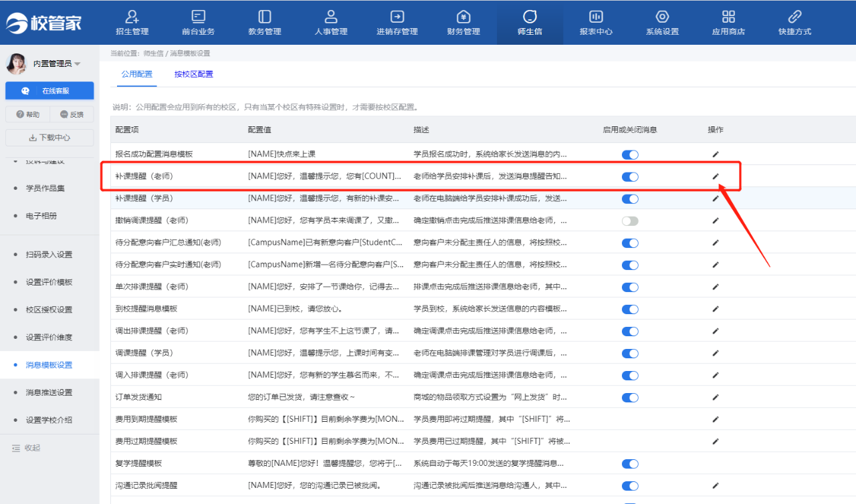The height and width of the screenshot is (504, 856).
Task: Enable the 撤销调课提醒（老师） message toggle
Action: click(630, 221)
